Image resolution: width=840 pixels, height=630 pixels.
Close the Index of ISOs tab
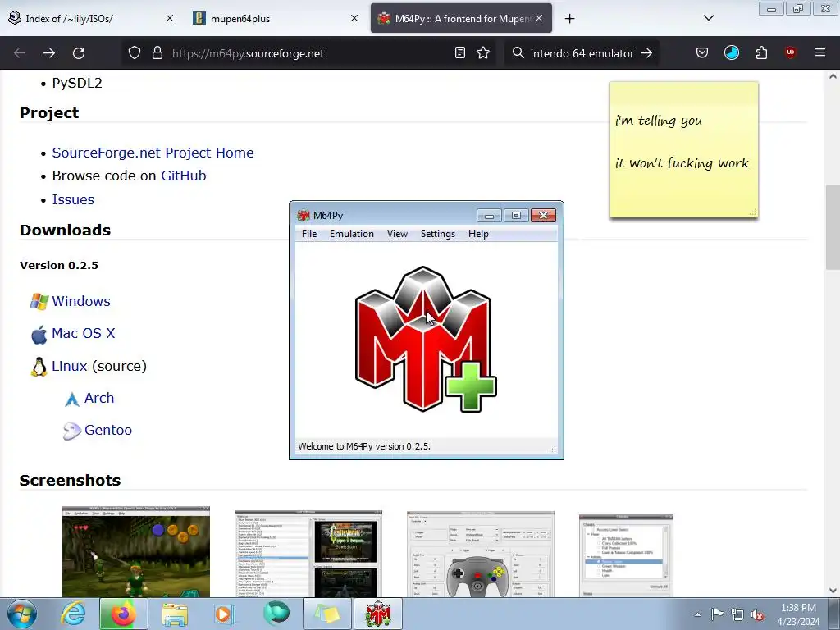tap(169, 19)
